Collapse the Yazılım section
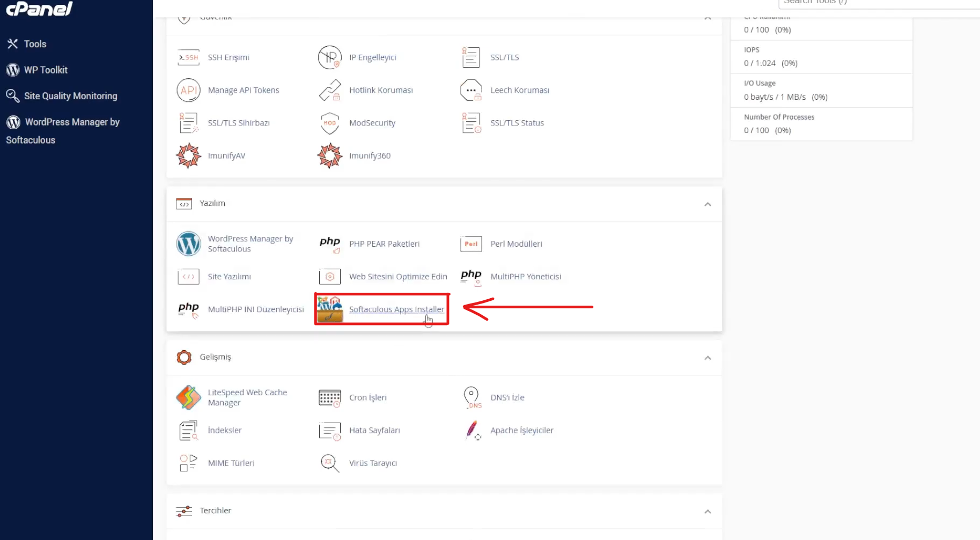980x540 pixels. 708,204
